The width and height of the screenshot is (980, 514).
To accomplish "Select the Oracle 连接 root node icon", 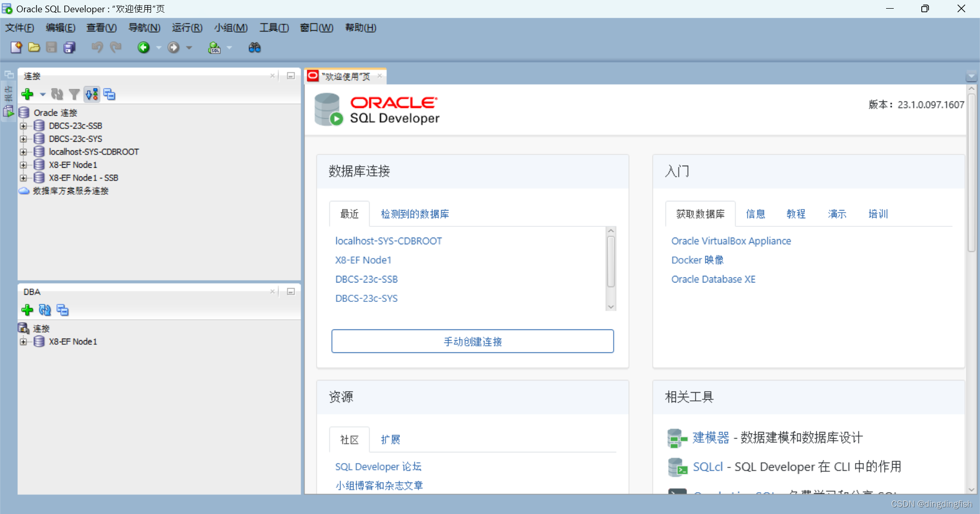I will [24, 113].
